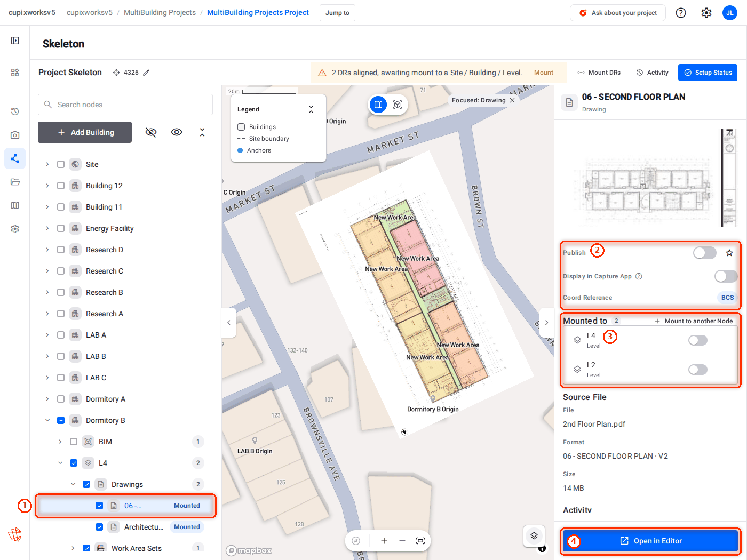The height and width of the screenshot is (560, 747).
Task: Favorite the drawing with star icon
Action: coord(729,253)
